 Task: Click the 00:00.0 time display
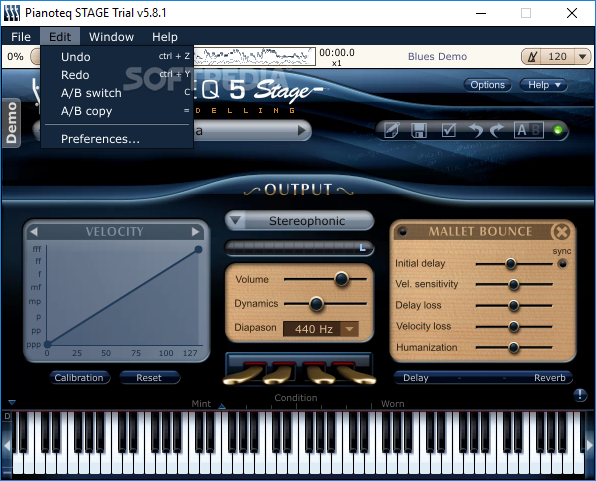(x=337, y=52)
